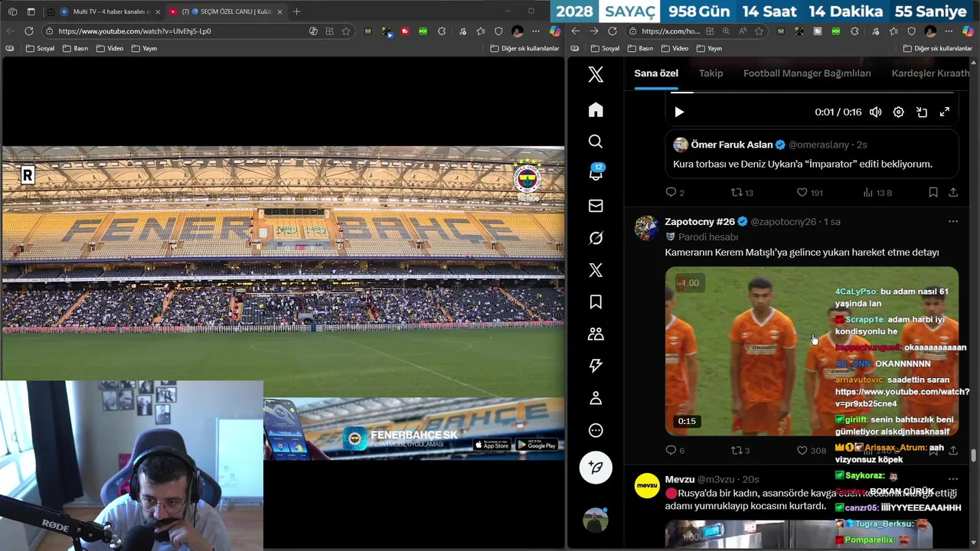Open X notifications bell with badge
This screenshot has width=980, height=551.
[x=596, y=173]
